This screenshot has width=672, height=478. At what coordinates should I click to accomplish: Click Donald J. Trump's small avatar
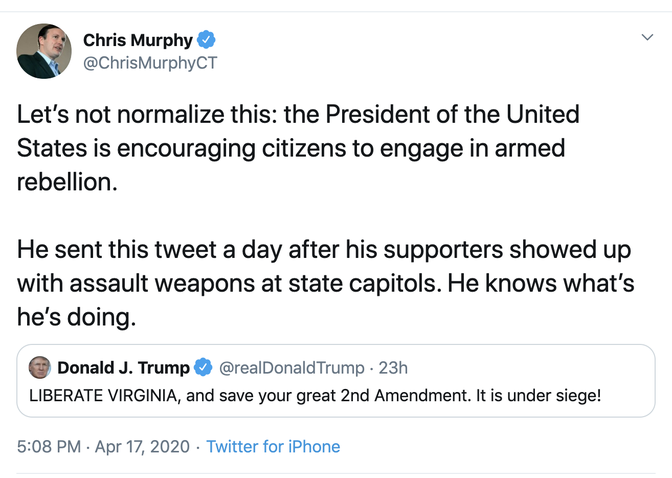[x=41, y=367]
